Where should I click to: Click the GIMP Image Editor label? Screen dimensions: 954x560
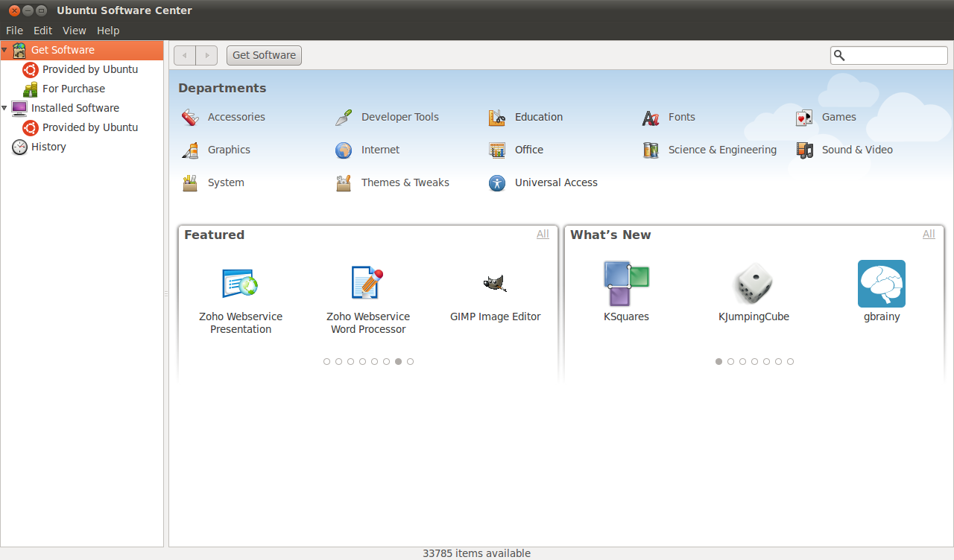(496, 316)
